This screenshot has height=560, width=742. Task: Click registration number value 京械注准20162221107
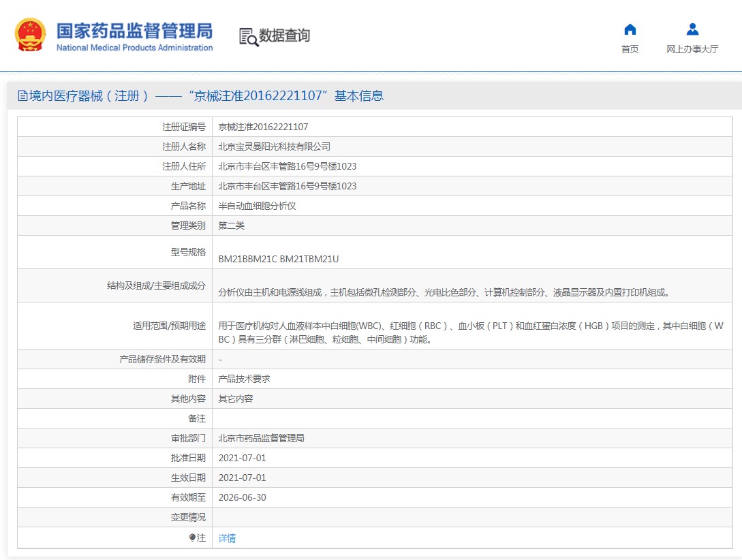coord(263,127)
